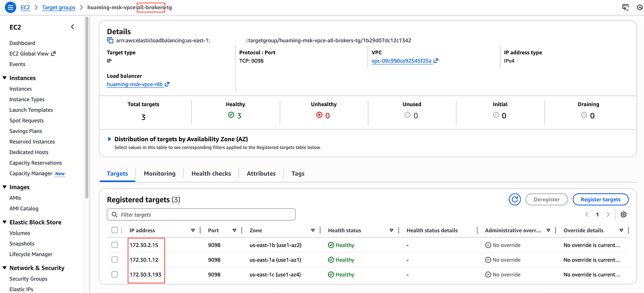Click the Unused targets status icon
This screenshot has width=644, height=293.
click(x=407, y=115)
